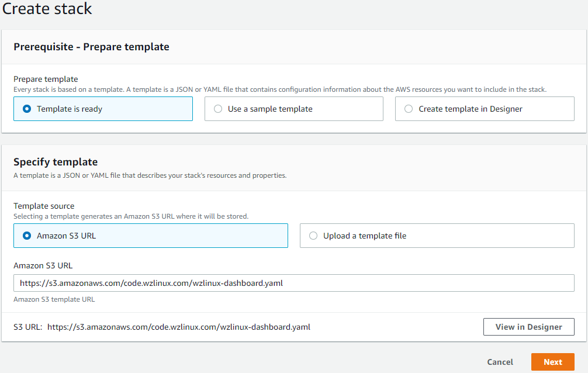
Task: Click the Create stack page title
Action: tap(47, 9)
